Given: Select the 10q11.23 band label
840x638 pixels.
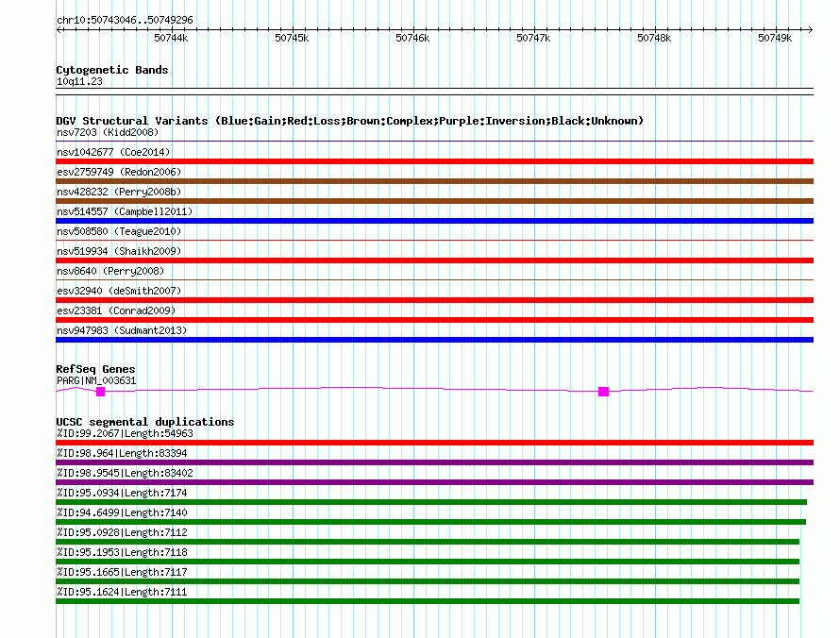Looking at the screenshot, I should 79,81.
